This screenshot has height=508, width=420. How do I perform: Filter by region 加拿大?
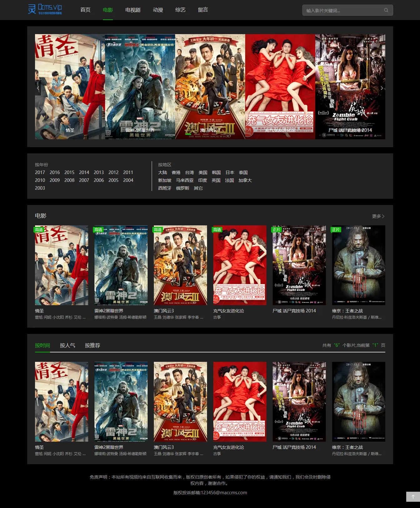[245, 180]
